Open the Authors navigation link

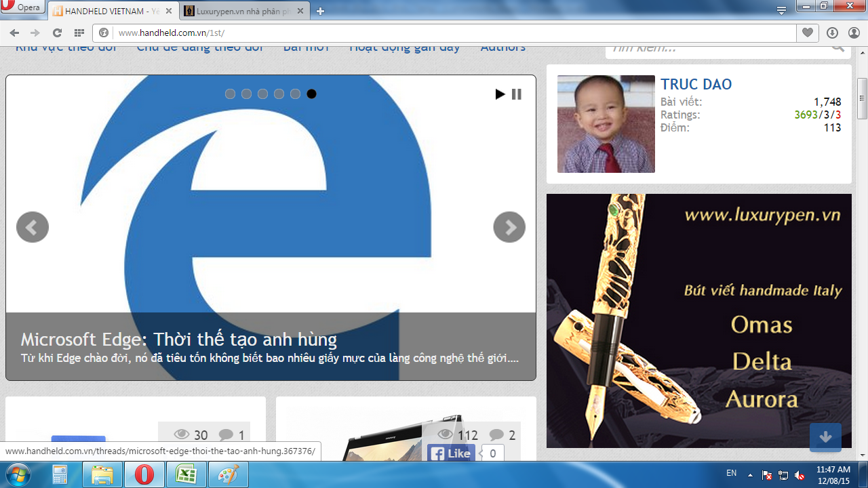pos(502,47)
